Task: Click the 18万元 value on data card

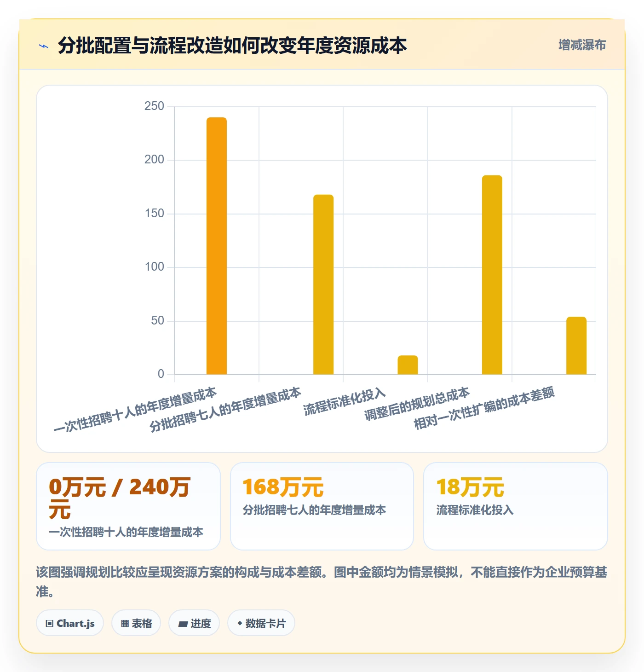Action: (470, 487)
